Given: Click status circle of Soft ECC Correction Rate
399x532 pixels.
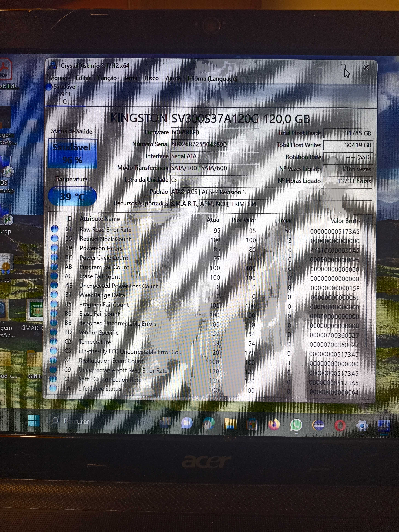Looking at the screenshot, I should click(53, 379).
